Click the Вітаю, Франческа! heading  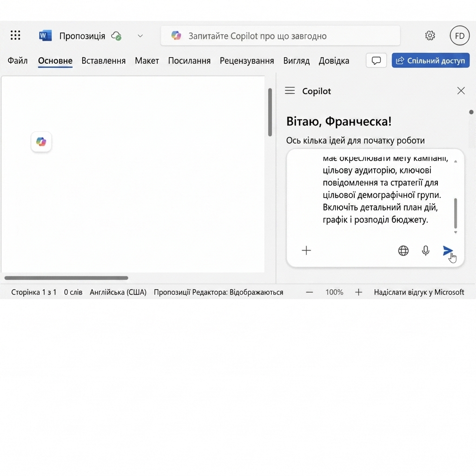[x=339, y=121]
